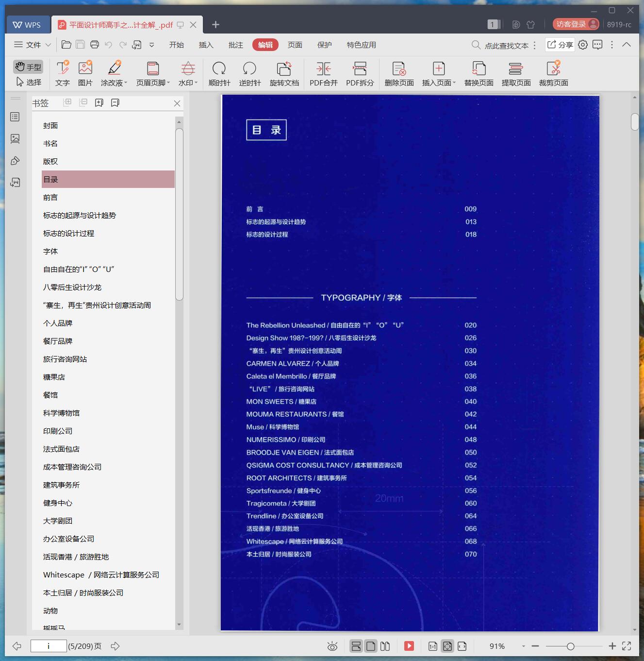Switch to the Page tab (页面)
Screen dimensions: 644x661
click(295, 45)
